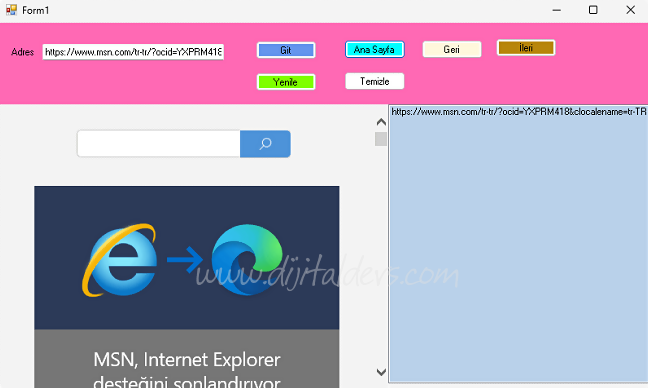Screen dimensions: 648x388
Task: Maximize the Form1 window
Action: pos(593,10)
